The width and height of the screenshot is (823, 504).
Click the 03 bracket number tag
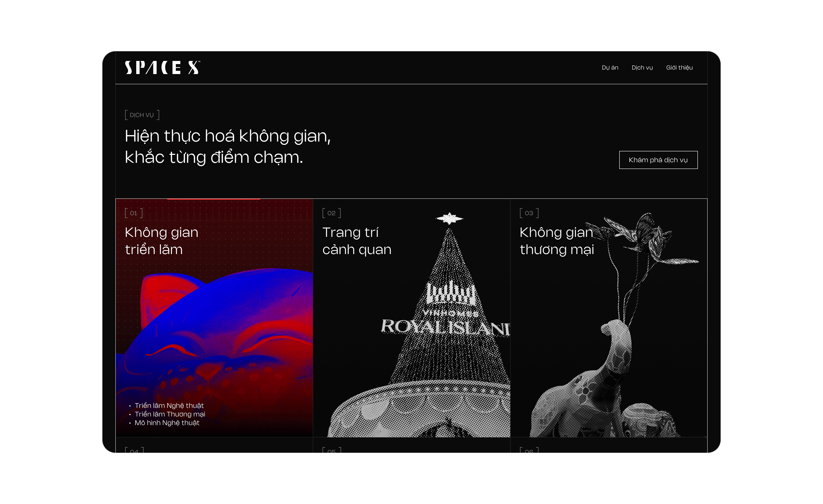click(529, 213)
